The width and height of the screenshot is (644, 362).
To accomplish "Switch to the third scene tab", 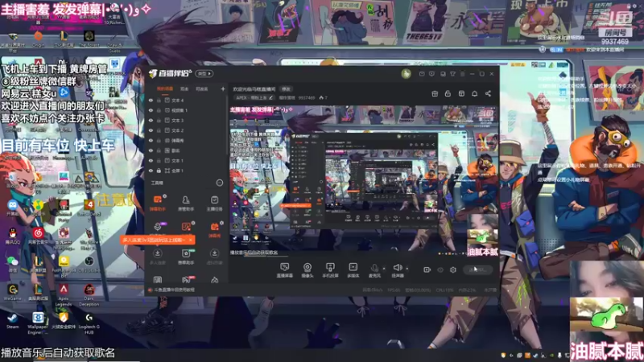I will 202,88.
